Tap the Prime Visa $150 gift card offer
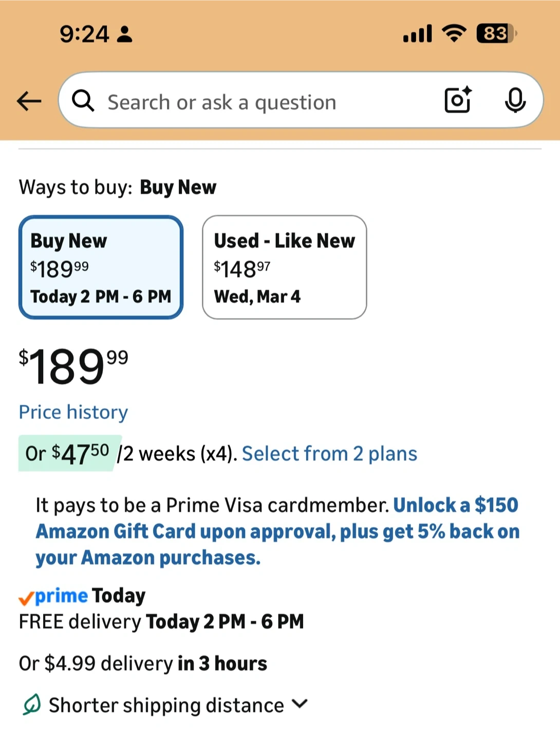Image resolution: width=560 pixels, height=740 pixels. (277, 531)
